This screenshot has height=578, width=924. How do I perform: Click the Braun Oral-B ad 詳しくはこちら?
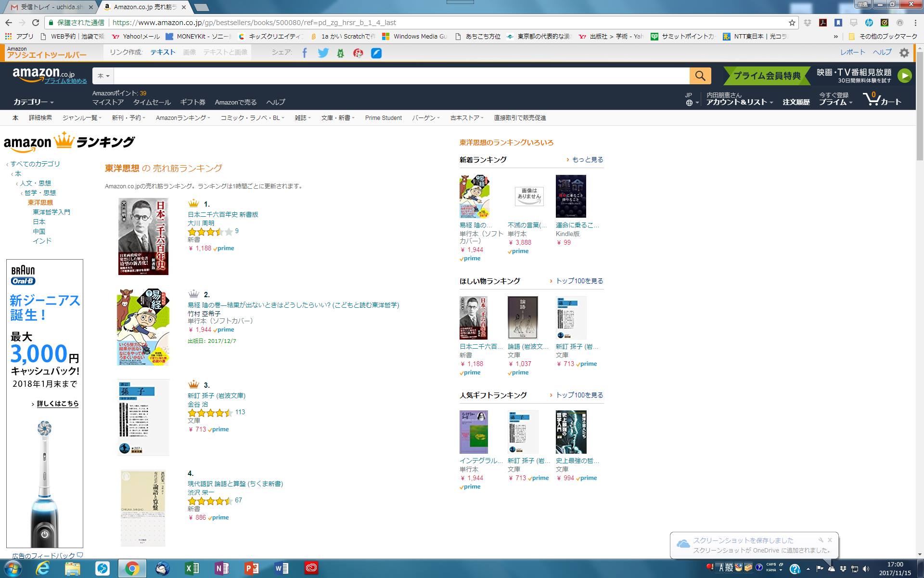point(57,404)
